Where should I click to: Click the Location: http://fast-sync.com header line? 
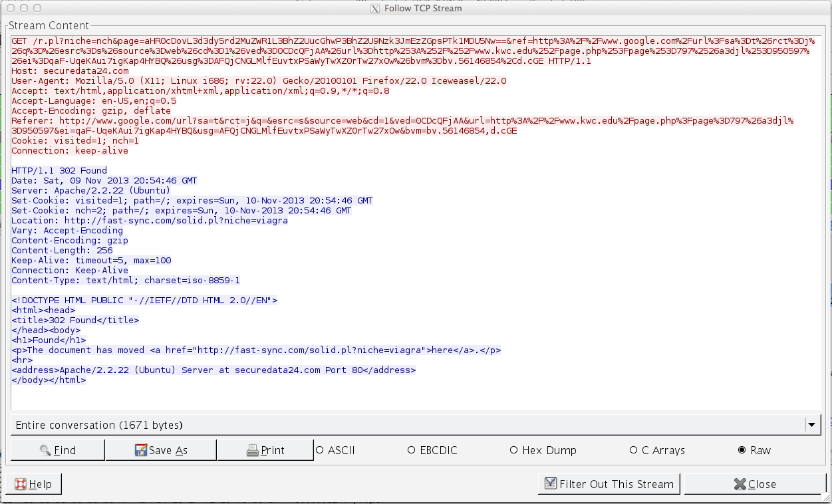(150, 221)
